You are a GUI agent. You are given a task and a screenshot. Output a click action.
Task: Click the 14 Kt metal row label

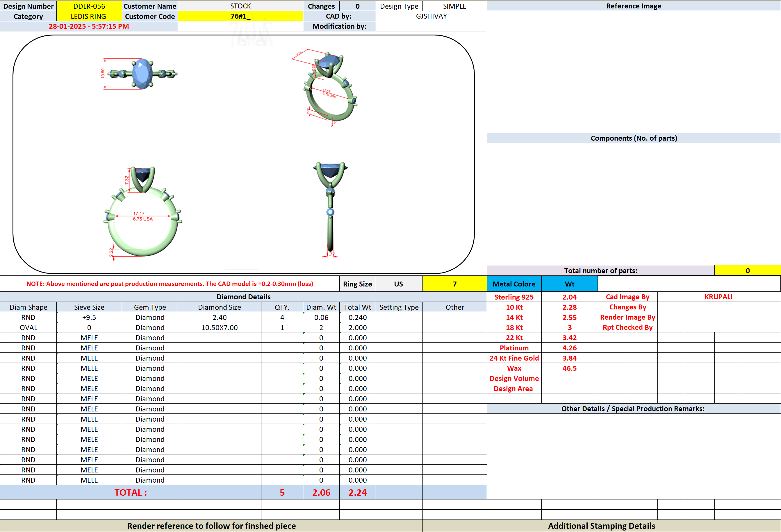pos(514,317)
